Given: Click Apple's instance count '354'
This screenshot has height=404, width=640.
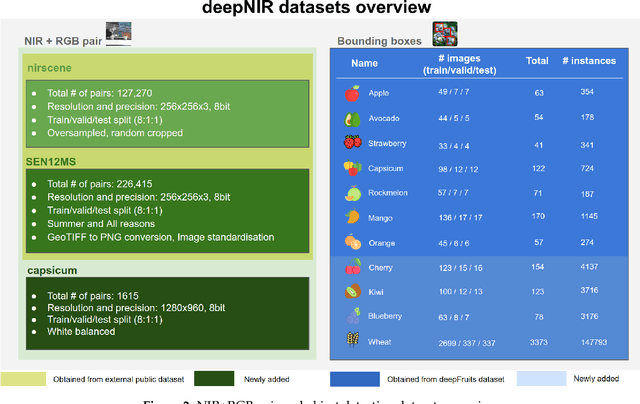Looking at the screenshot, I should pos(587,92).
